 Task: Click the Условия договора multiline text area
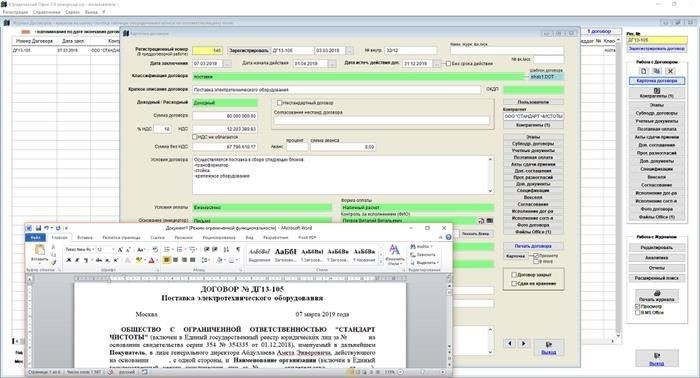point(343,175)
